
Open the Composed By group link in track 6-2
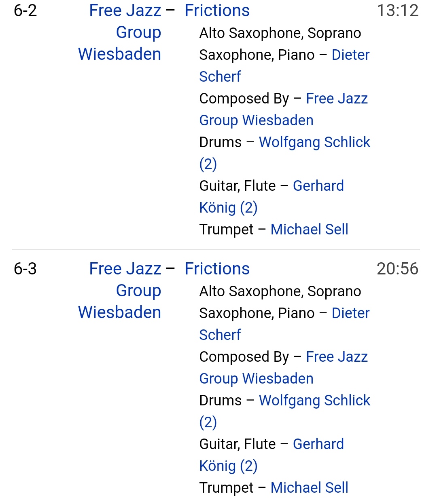tap(337, 99)
